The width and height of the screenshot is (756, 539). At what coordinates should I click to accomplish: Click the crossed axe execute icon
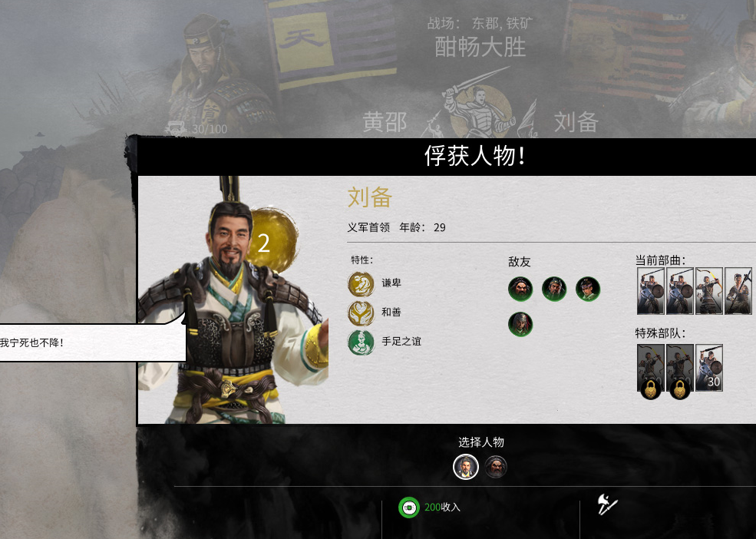tap(607, 504)
